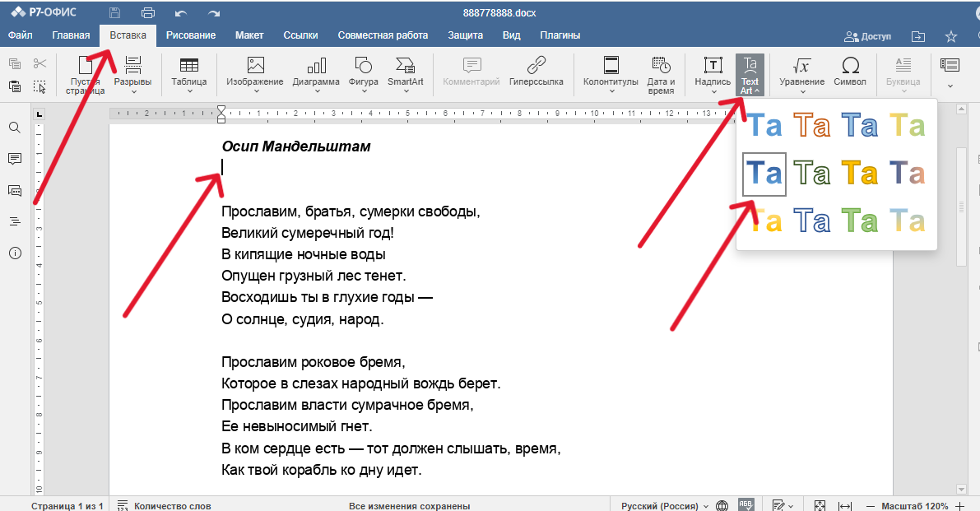Open the Макет ribbon tab

[x=249, y=35]
